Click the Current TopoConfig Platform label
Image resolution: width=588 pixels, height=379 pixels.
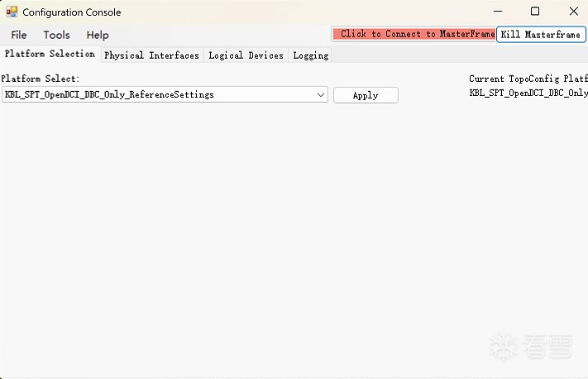(528, 79)
